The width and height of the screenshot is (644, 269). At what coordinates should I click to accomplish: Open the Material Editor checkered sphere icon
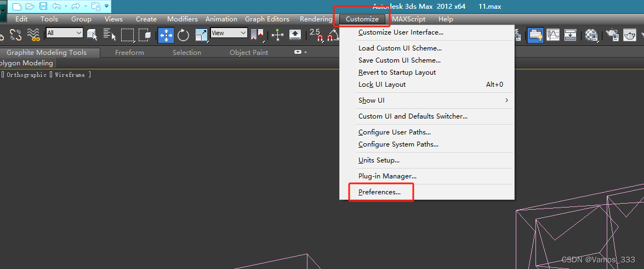(x=592, y=35)
